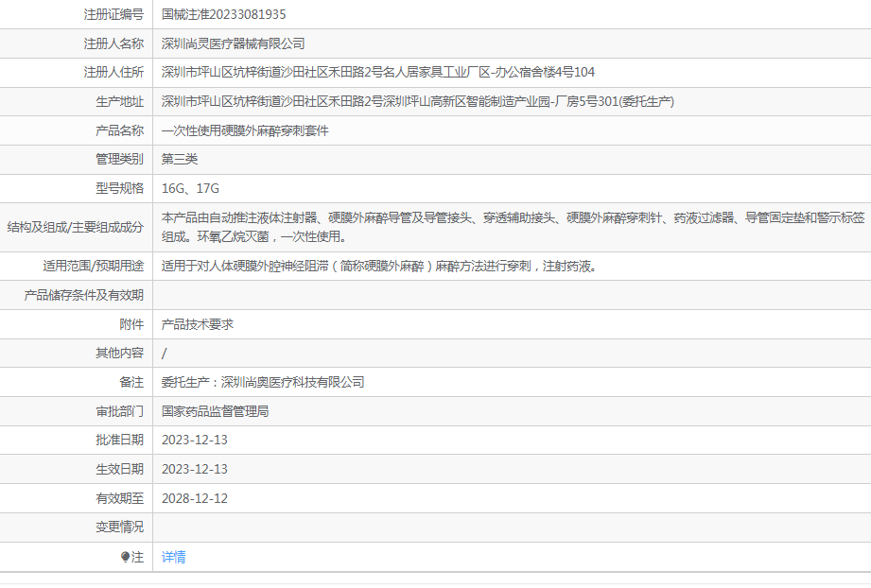Screen dimensions: 871x588
Task: Open the 详情 link in the 注 row
Action: tap(173, 557)
